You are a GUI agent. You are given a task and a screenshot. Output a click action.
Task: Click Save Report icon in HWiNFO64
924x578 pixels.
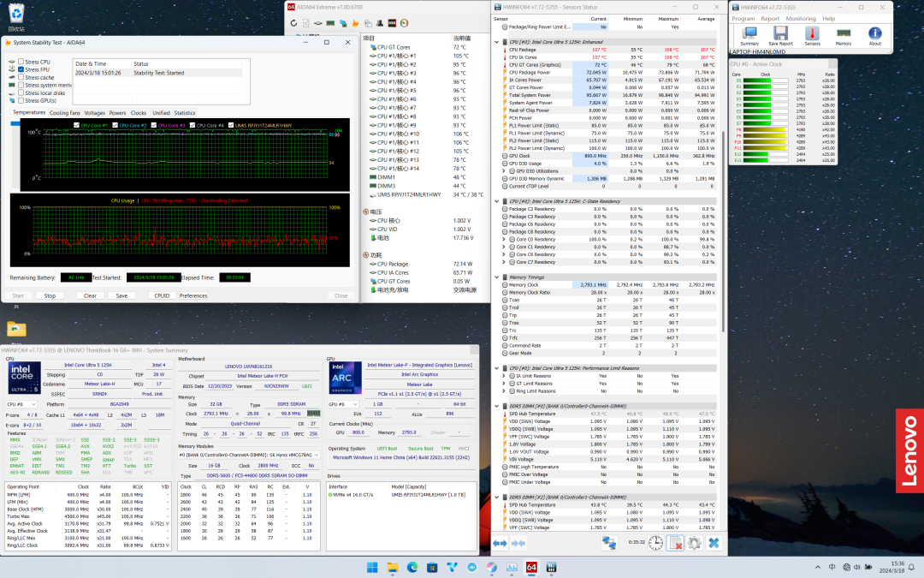780,36
